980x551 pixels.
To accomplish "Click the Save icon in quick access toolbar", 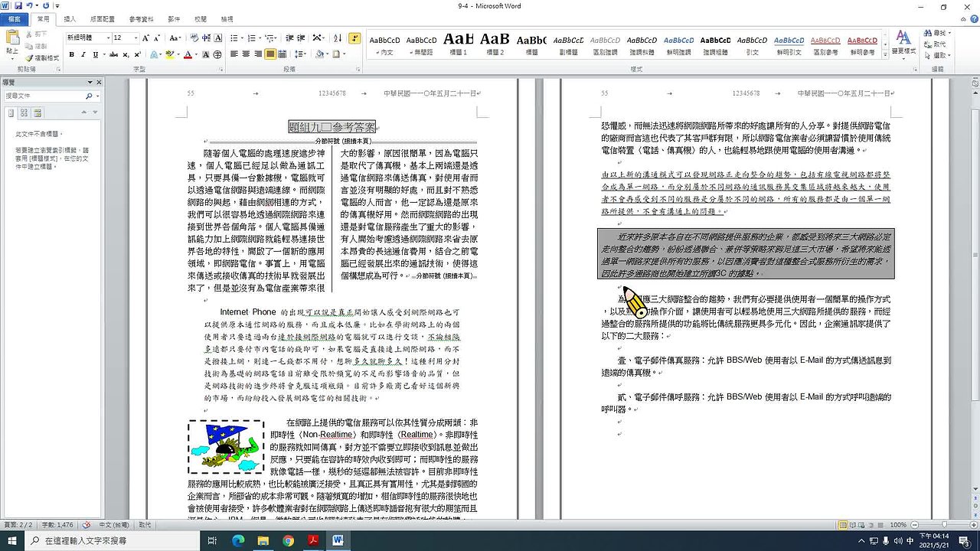I will tap(17, 6).
